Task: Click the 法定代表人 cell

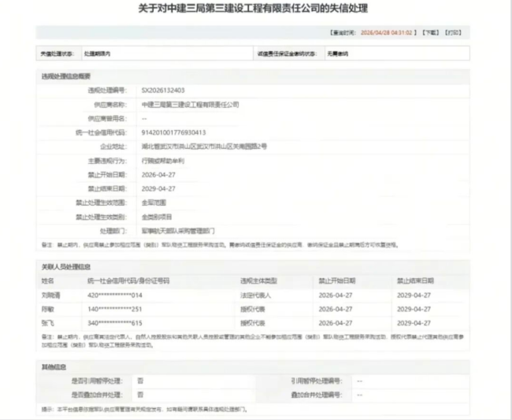Action: tap(256, 295)
